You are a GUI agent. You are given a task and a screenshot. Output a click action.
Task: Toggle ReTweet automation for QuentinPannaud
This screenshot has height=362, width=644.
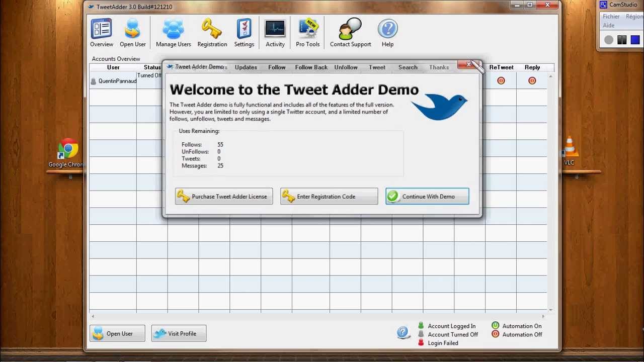(x=501, y=80)
